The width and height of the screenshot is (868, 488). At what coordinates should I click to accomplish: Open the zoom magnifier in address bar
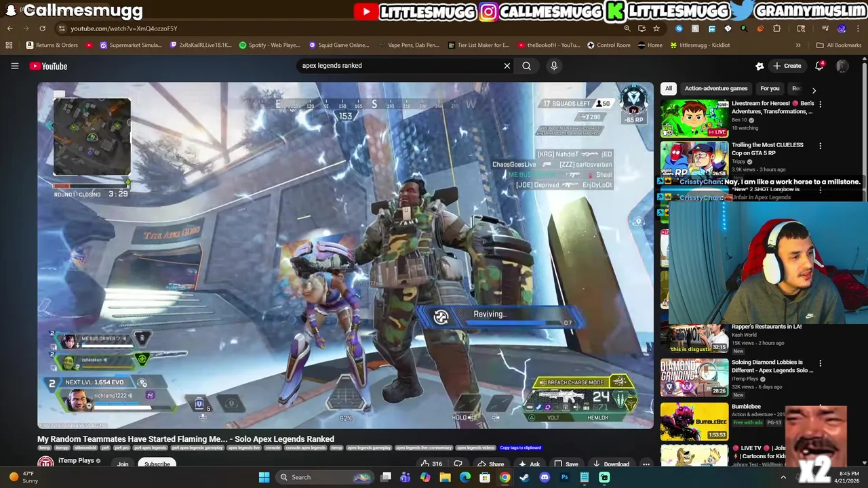coord(627,28)
